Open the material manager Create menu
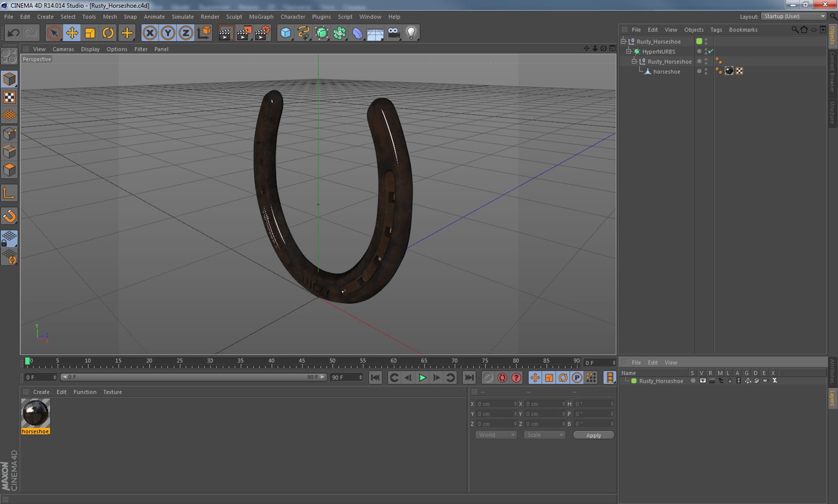This screenshot has height=504, width=838. tap(41, 392)
